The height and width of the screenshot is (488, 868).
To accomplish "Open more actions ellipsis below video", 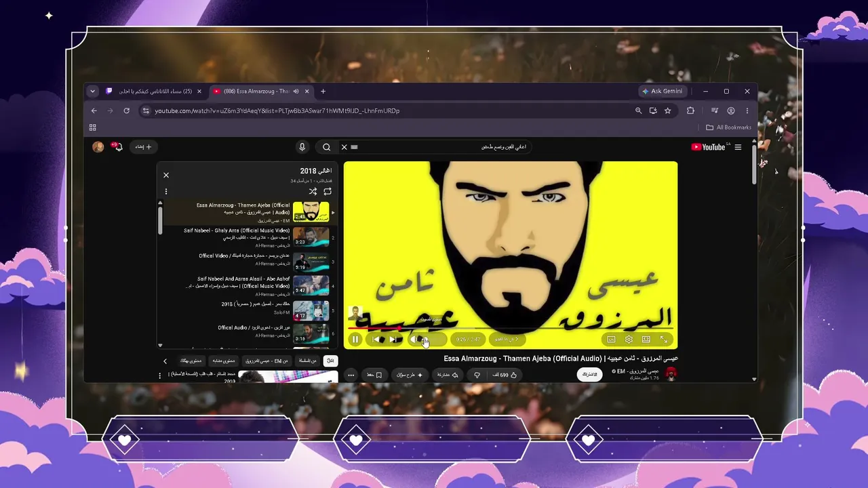I will (x=351, y=375).
